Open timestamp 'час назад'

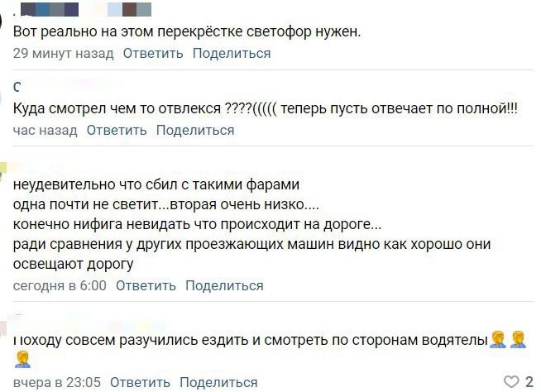45,131
